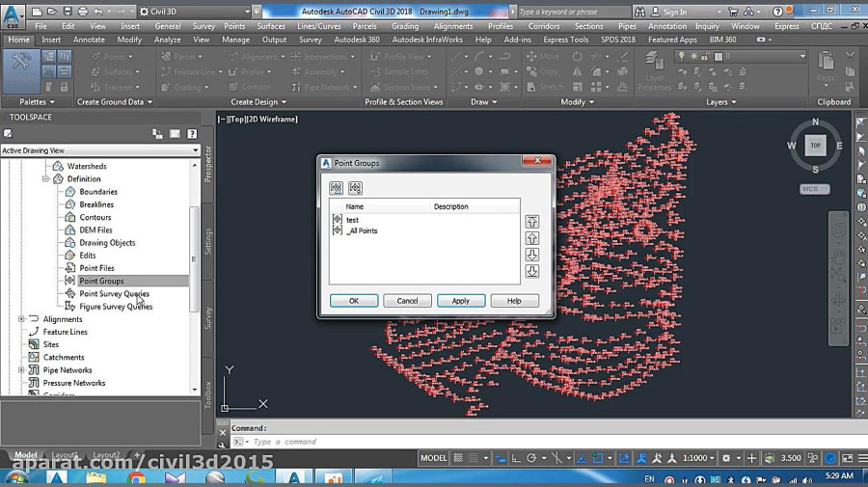Click Help in Point Groups dialog
The height and width of the screenshot is (487, 868).
click(514, 301)
